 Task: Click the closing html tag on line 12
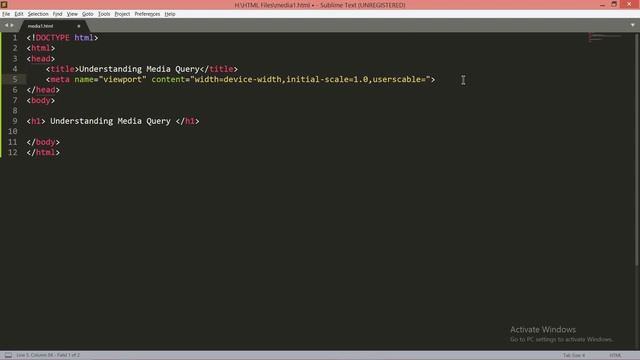click(x=43, y=153)
